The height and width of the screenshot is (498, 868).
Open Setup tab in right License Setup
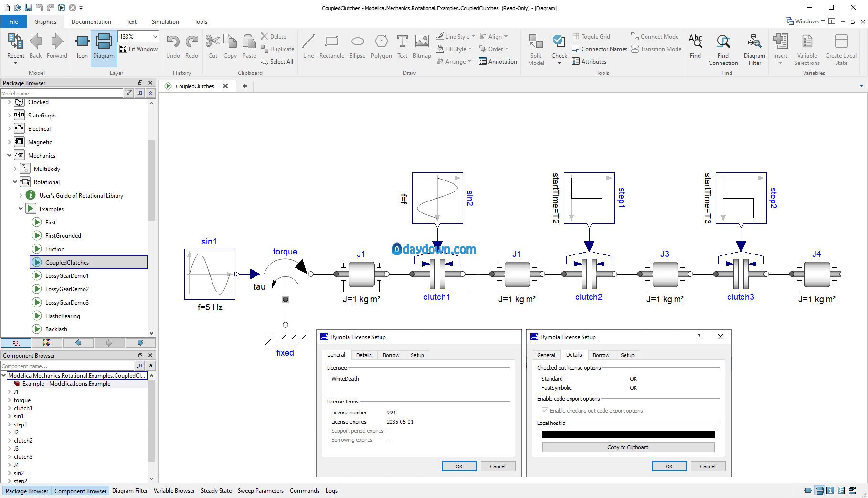[x=627, y=355]
